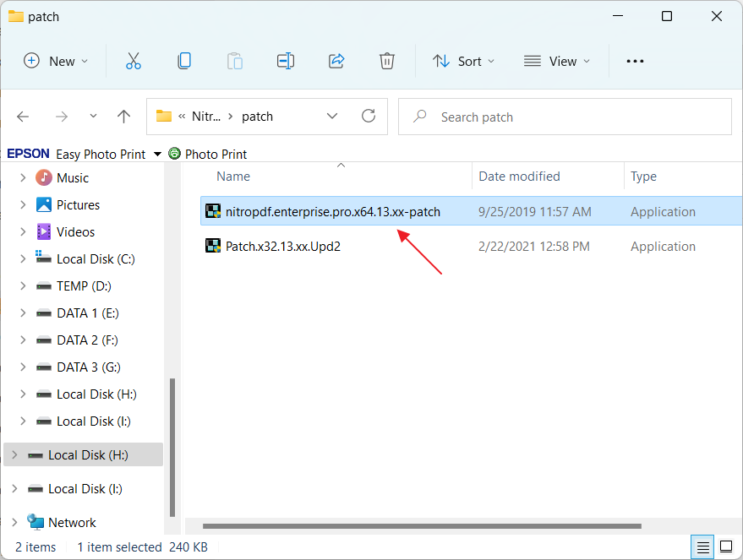Expand the Videos tree node
This screenshot has height=560, width=743.
(23, 232)
